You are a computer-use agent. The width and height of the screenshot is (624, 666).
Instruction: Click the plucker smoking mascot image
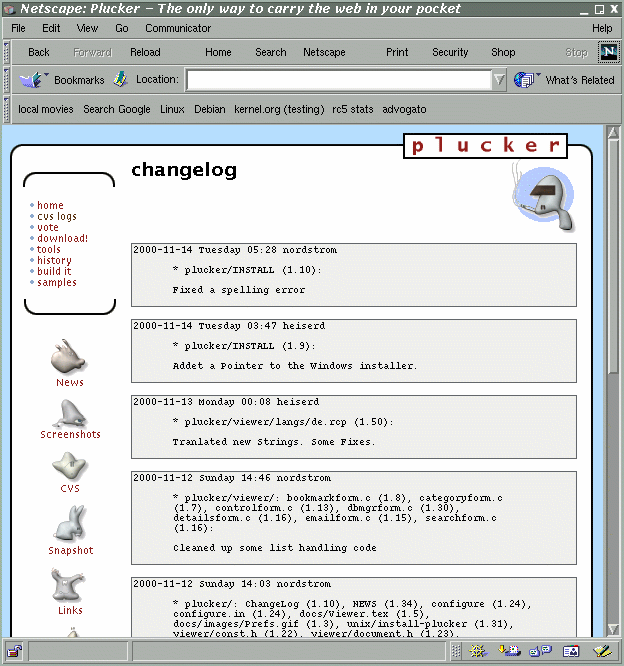544,197
